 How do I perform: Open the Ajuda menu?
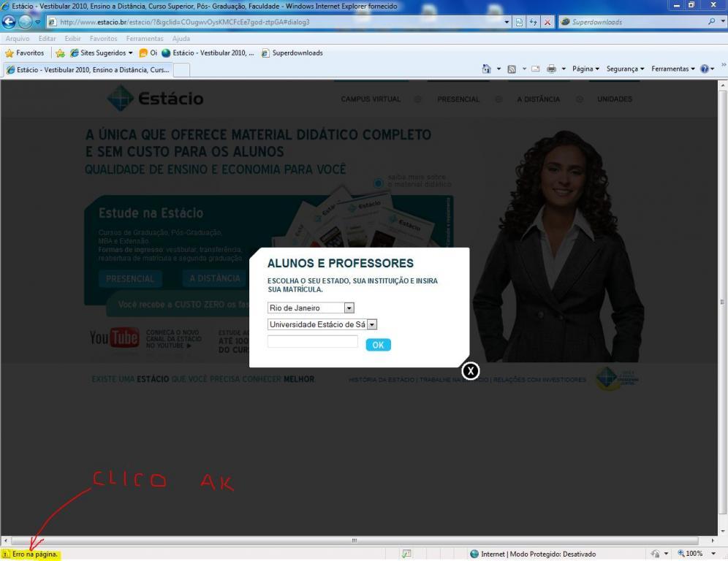181,39
